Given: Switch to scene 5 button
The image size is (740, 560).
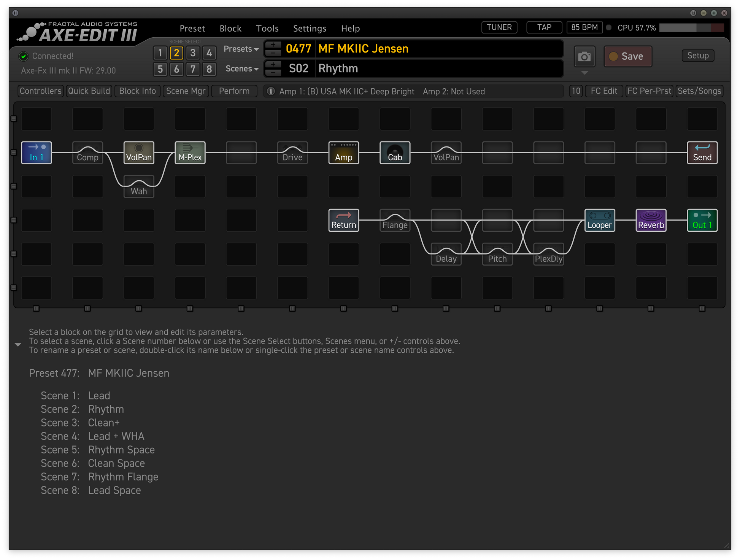Looking at the screenshot, I should pos(160,69).
